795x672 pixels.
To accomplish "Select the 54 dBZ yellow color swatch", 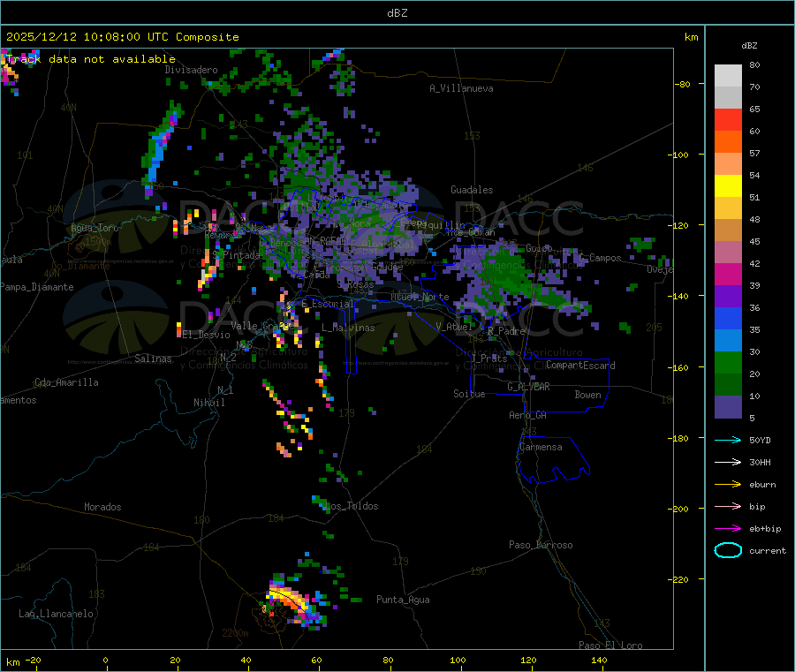I will [x=728, y=186].
